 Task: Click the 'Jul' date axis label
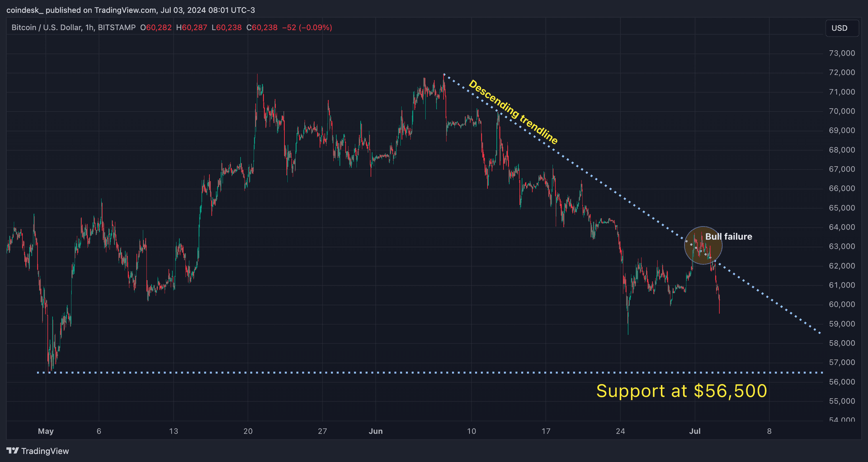click(695, 431)
